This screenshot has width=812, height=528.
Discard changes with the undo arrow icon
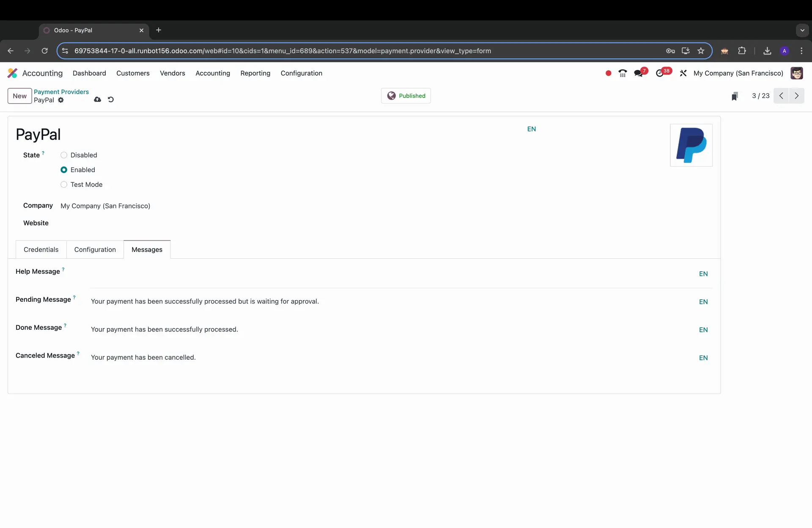[111, 99]
